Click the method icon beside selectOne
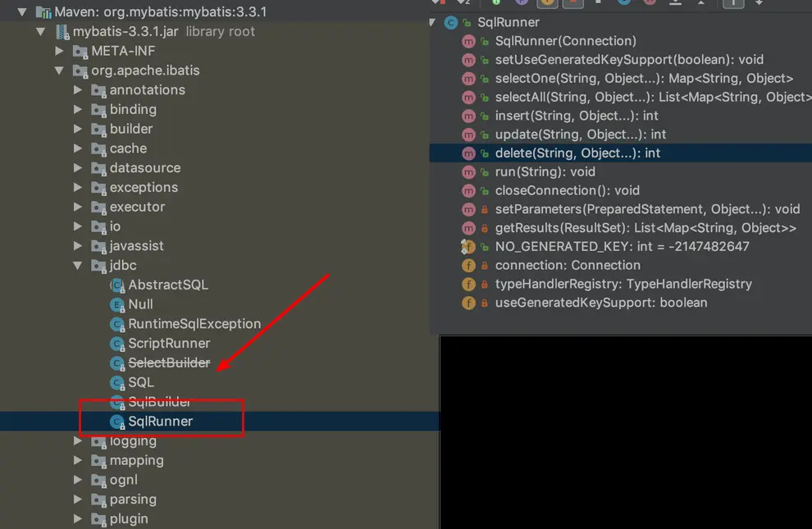The image size is (812, 529). point(468,79)
